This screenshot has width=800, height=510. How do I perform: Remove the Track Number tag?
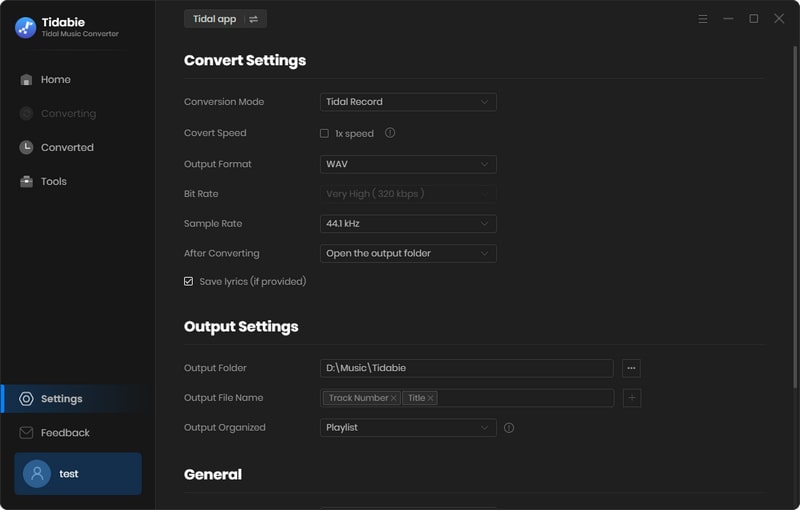coord(394,398)
